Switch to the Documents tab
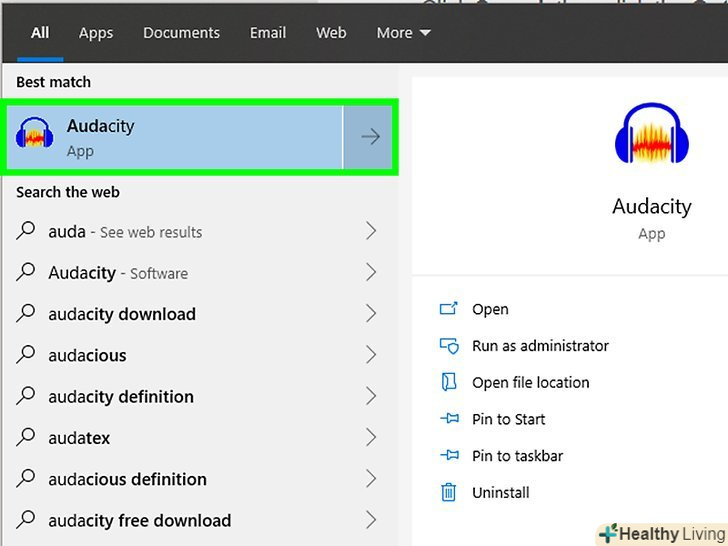 click(181, 33)
